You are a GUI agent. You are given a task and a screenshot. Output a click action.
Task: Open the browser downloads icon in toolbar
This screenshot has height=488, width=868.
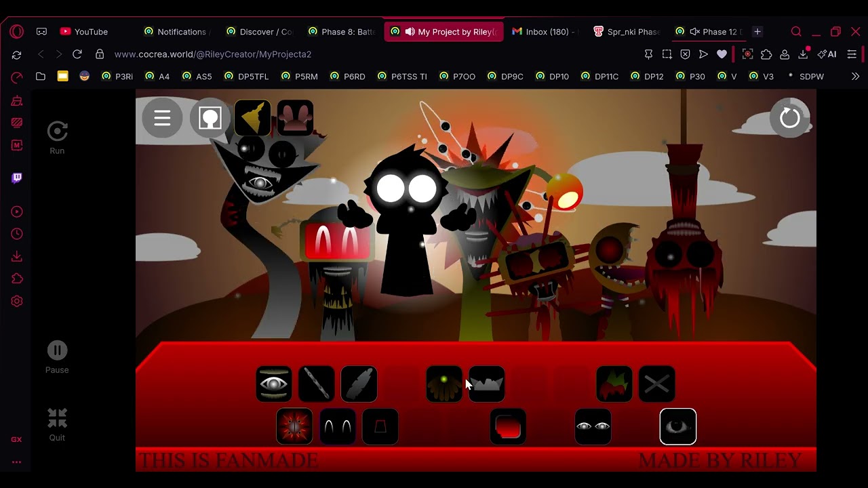click(x=803, y=54)
